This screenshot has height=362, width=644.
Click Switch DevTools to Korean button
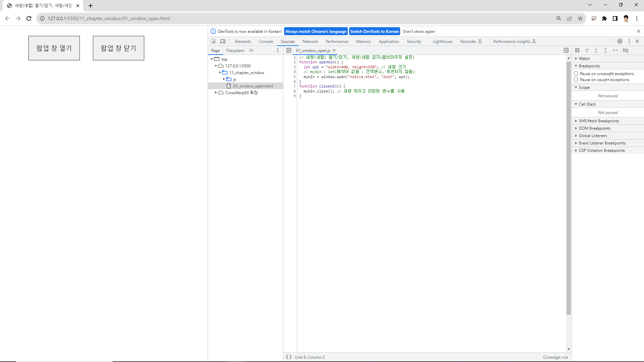pos(374,32)
